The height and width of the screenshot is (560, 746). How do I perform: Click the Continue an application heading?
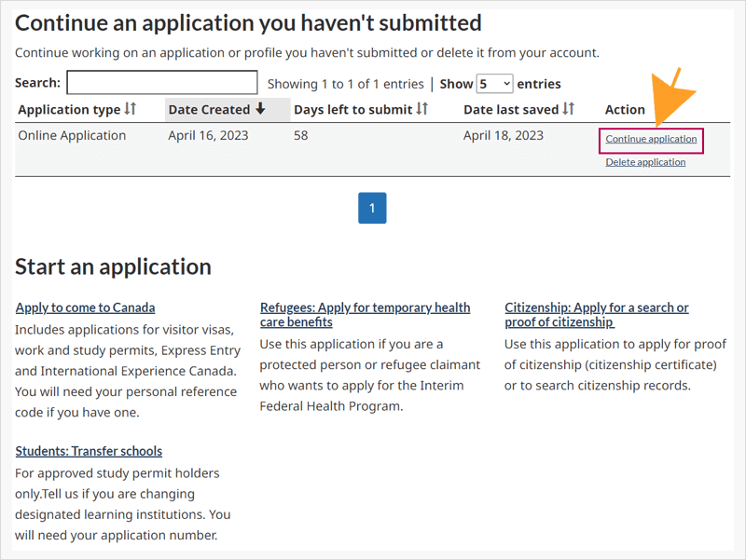248,22
